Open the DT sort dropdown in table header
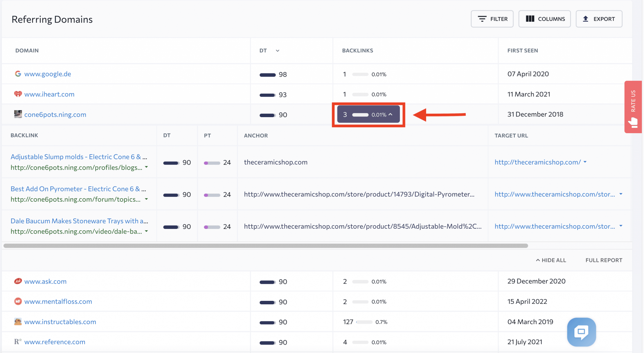 point(277,51)
